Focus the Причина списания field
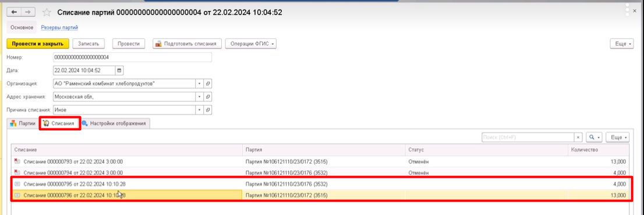 (x=124, y=110)
